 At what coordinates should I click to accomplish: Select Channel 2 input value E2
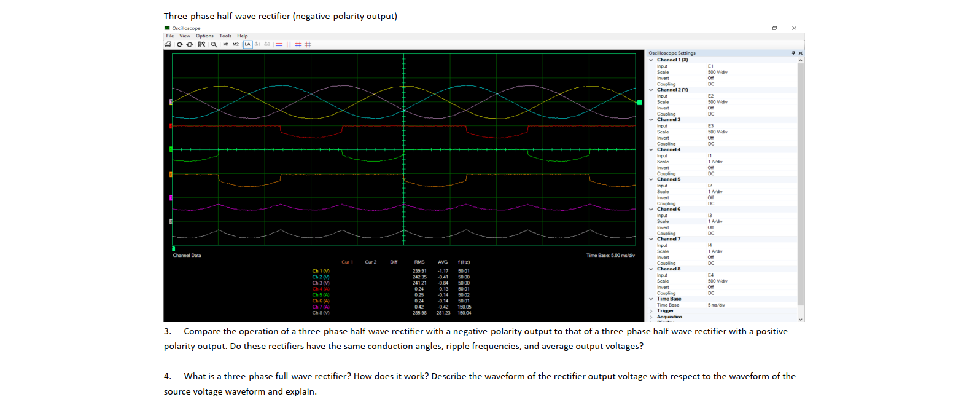(710, 96)
